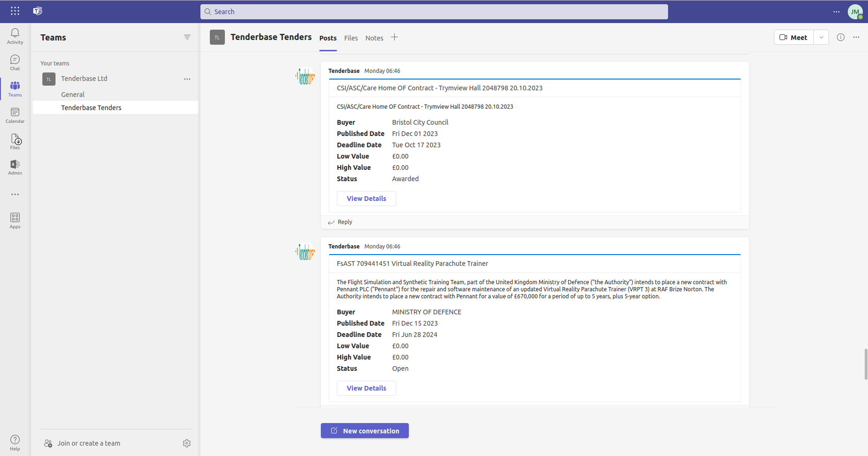Click View Details for the Parachute Trainer tender
The image size is (868, 456).
(366, 388)
